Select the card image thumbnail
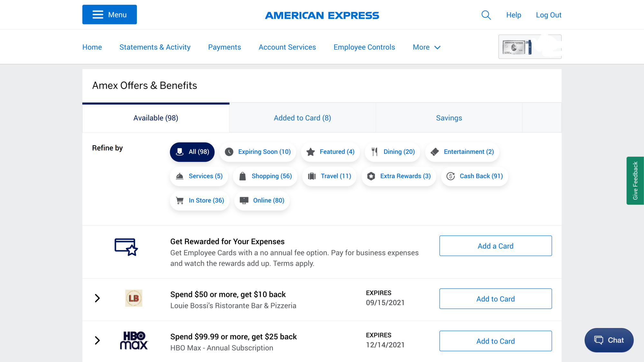The image size is (644, 362). 530,47
